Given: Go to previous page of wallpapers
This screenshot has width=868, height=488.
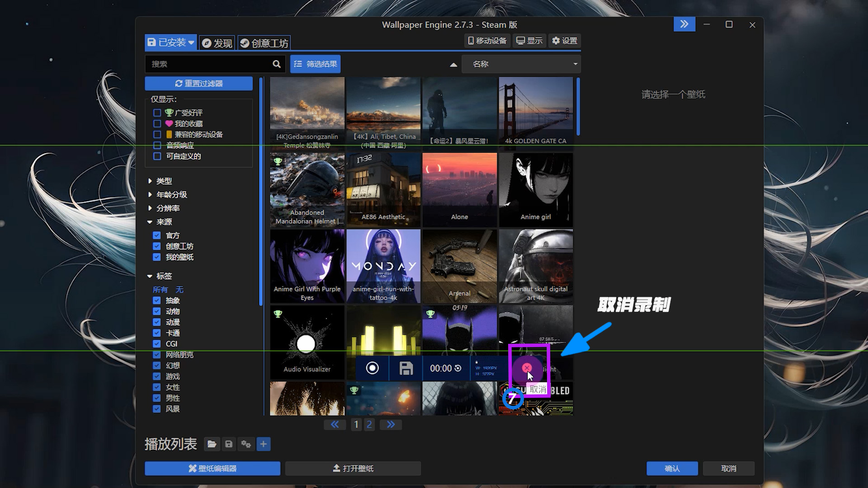Looking at the screenshot, I should click(x=335, y=424).
